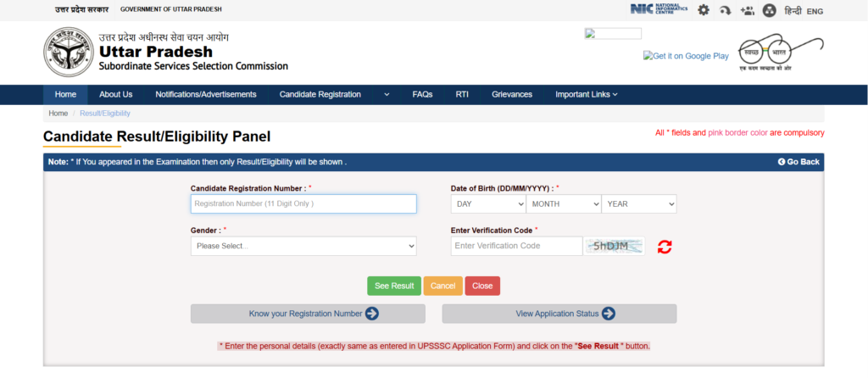
Task: Click the add-user group icon in top bar
Action: click(748, 10)
